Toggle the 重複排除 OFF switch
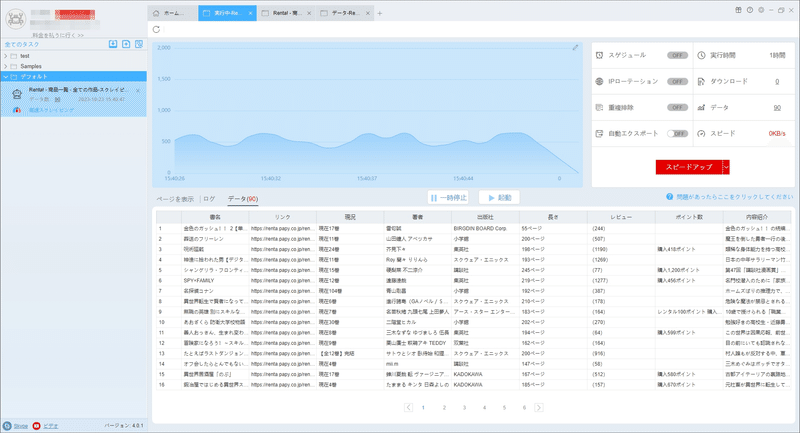Viewport: 800px width, 433px height. coord(677,108)
